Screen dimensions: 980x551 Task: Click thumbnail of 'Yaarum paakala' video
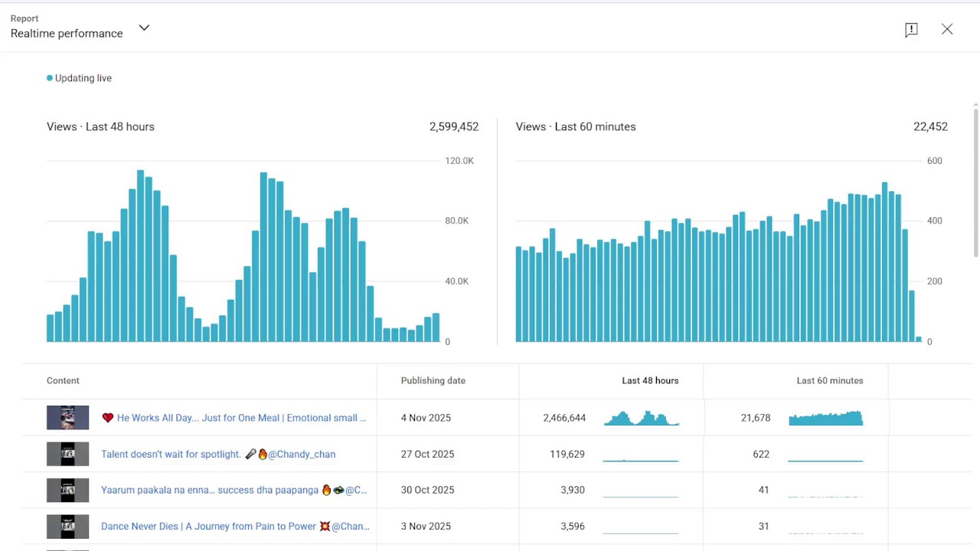[x=67, y=490]
